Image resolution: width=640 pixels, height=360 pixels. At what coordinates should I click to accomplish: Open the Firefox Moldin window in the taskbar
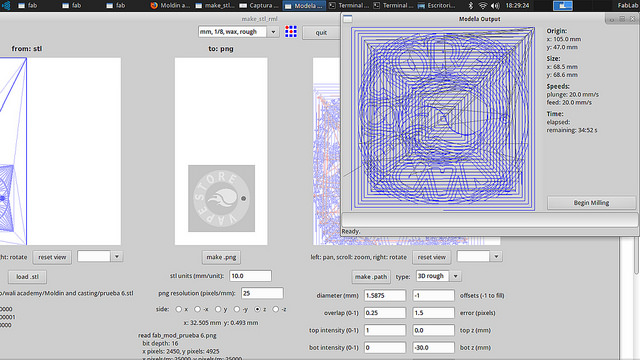click(170, 5)
